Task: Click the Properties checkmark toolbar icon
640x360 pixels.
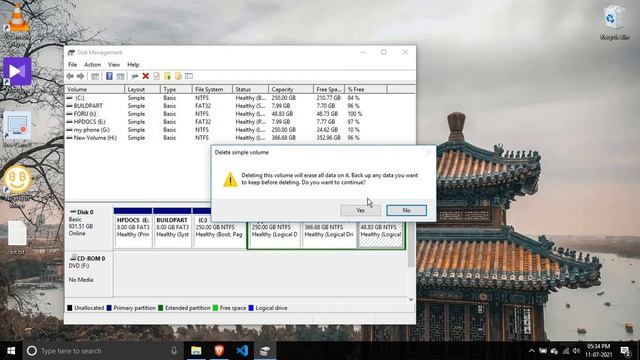Action: 156,76
